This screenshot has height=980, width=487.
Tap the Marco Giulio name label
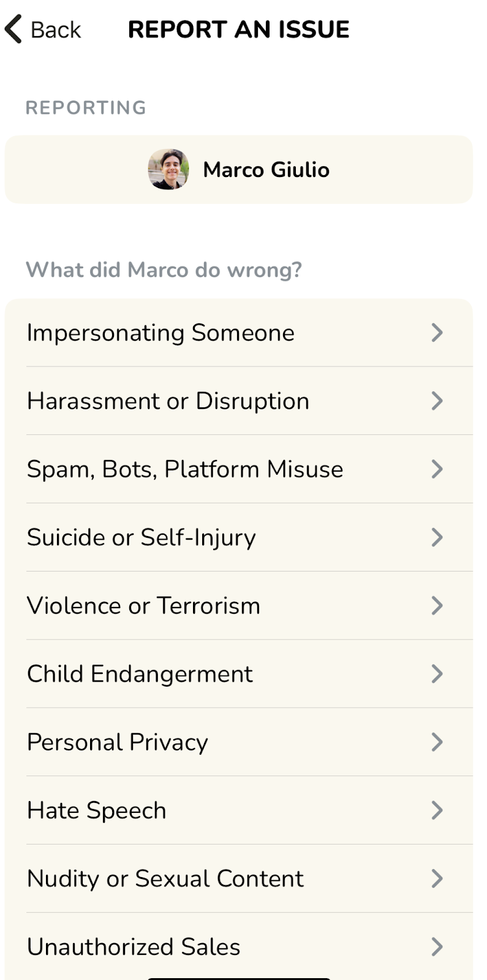(x=266, y=170)
